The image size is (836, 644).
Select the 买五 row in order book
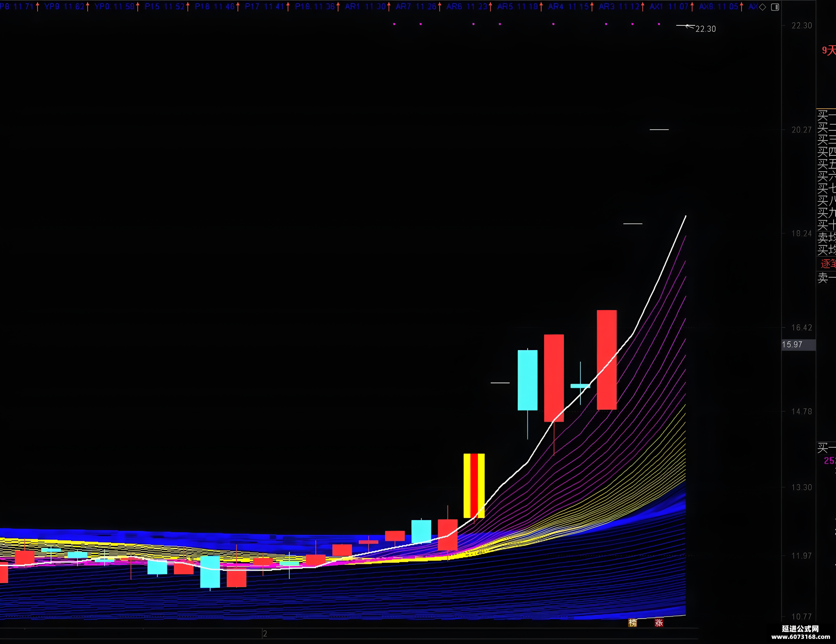(x=827, y=164)
